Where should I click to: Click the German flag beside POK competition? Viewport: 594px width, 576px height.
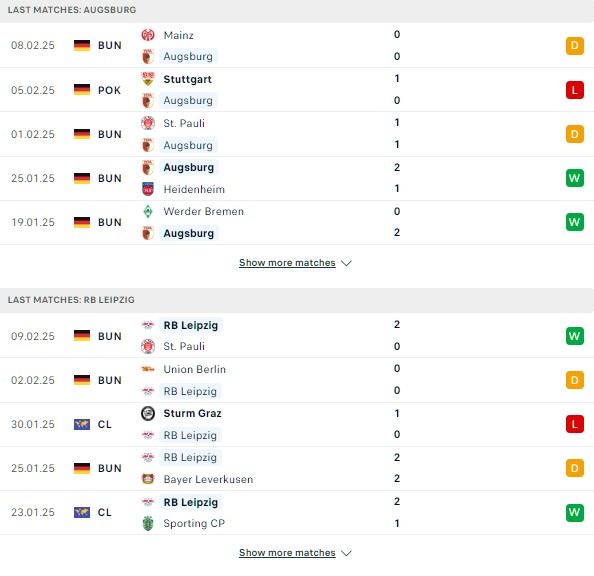tap(82, 90)
